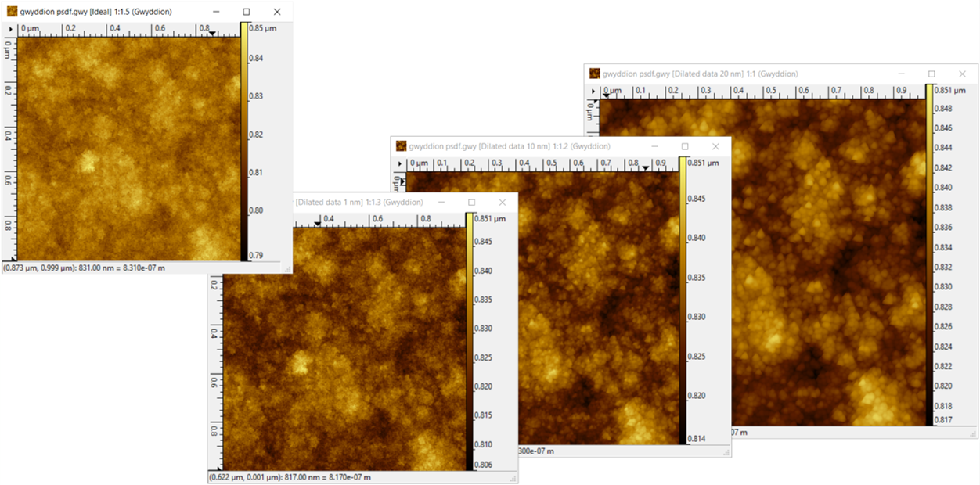Open the corner arrow menu in Dilated data 10 nm
The width and height of the screenshot is (980, 485).
click(x=399, y=165)
